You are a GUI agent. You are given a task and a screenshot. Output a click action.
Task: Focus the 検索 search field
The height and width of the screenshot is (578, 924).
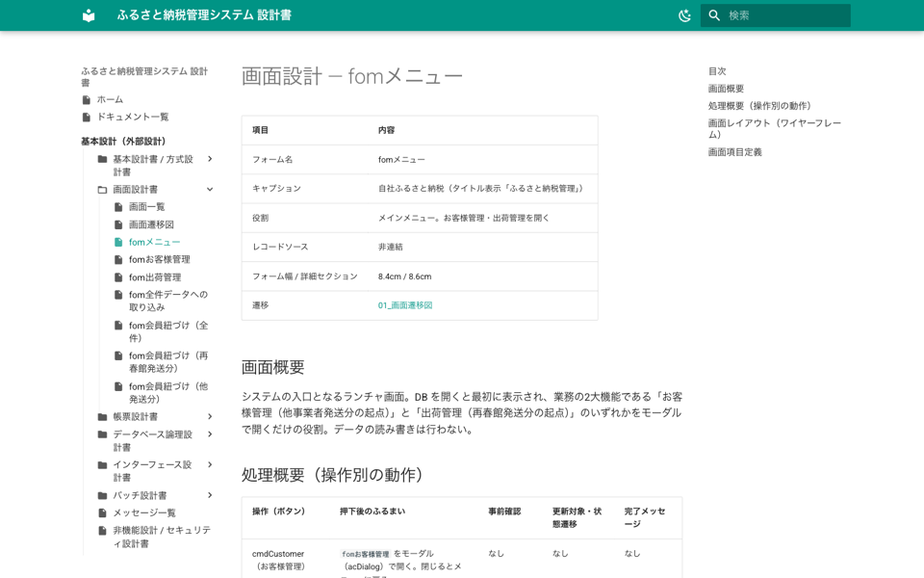(775, 15)
